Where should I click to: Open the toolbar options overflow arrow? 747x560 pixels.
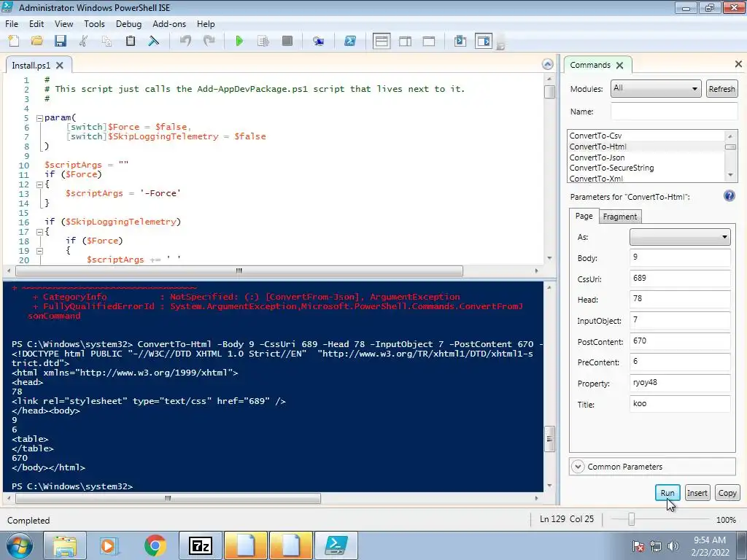(500, 46)
